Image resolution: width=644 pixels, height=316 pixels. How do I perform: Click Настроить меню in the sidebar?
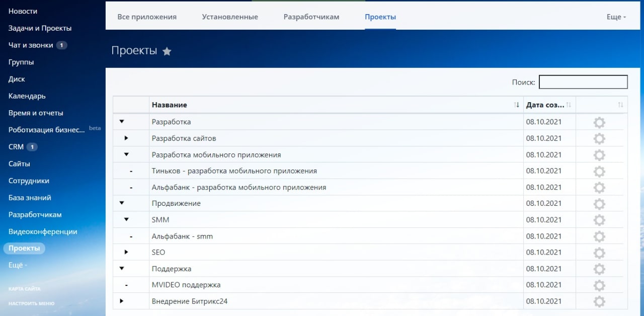click(31, 303)
